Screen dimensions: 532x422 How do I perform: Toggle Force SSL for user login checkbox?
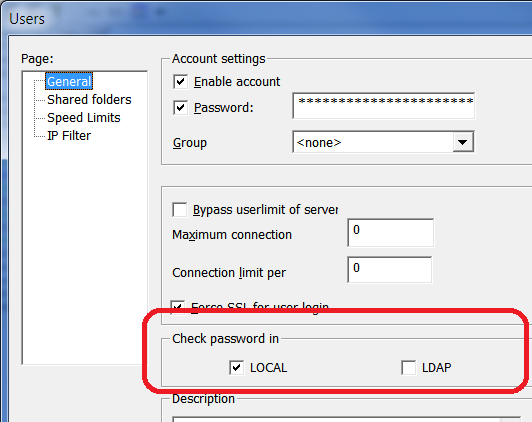[x=178, y=307]
